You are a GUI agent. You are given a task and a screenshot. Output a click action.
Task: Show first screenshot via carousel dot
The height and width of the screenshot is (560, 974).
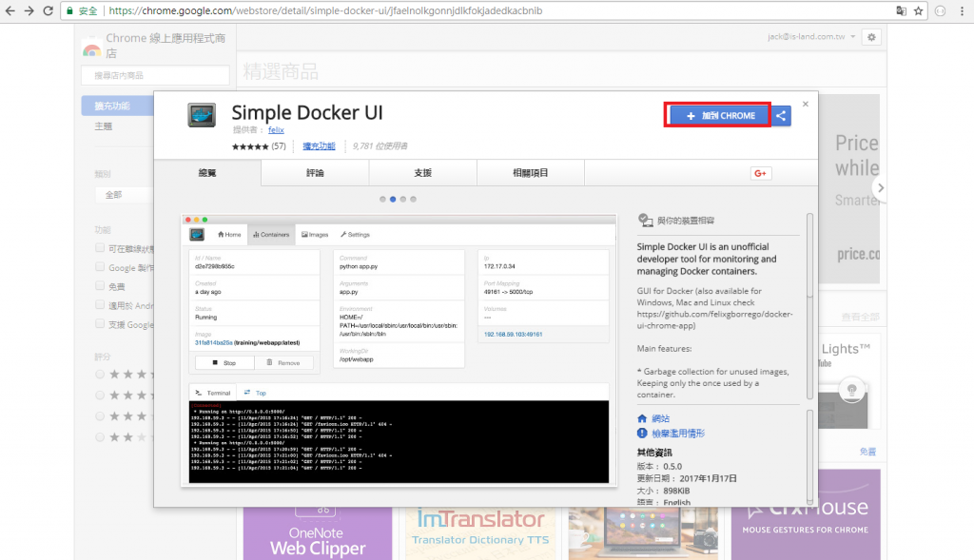coord(382,200)
